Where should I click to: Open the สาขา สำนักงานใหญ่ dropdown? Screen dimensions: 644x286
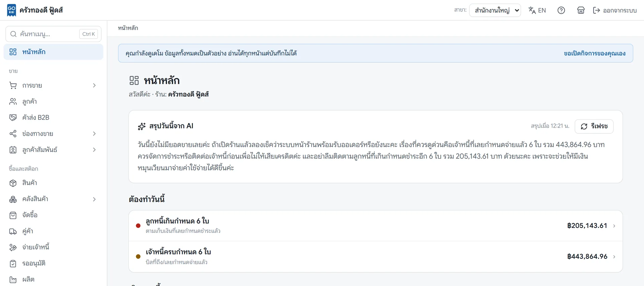point(495,10)
